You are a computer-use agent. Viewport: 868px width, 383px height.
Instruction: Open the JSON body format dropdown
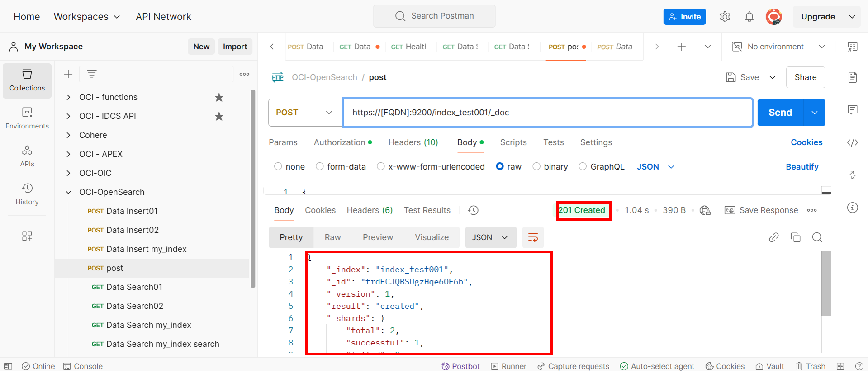point(656,167)
